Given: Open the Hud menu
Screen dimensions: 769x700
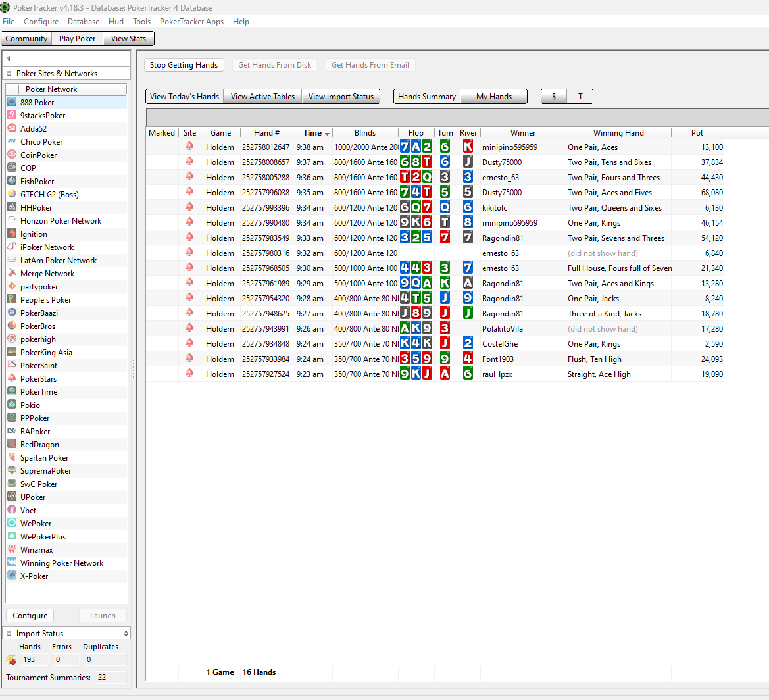Looking at the screenshot, I should [116, 22].
